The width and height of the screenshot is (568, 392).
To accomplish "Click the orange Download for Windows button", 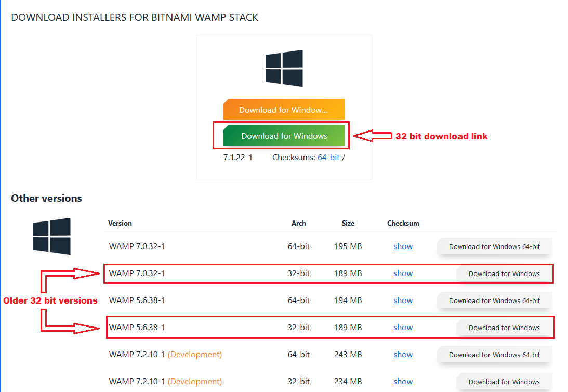I will click(x=284, y=110).
